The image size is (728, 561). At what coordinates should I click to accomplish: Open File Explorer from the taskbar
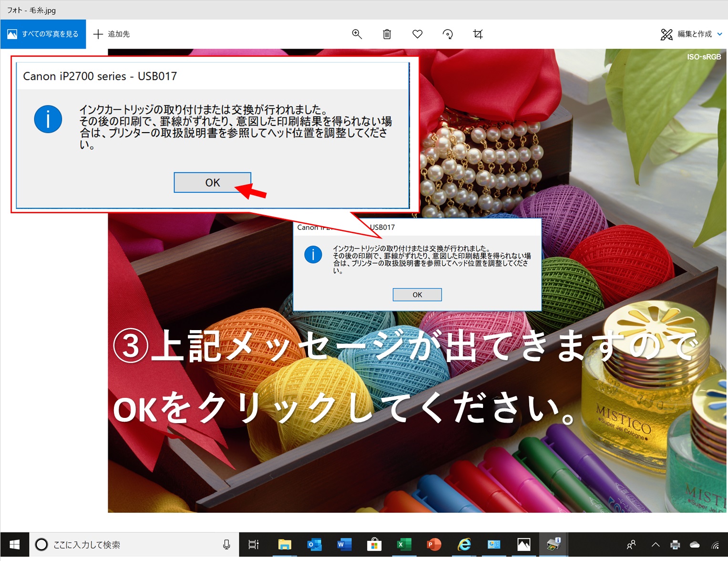pyautogui.click(x=285, y=544)
